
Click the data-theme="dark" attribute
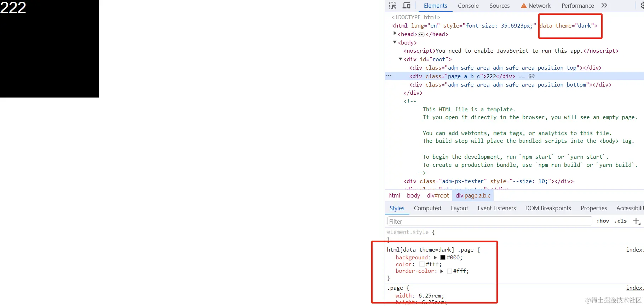coord(567,25)
